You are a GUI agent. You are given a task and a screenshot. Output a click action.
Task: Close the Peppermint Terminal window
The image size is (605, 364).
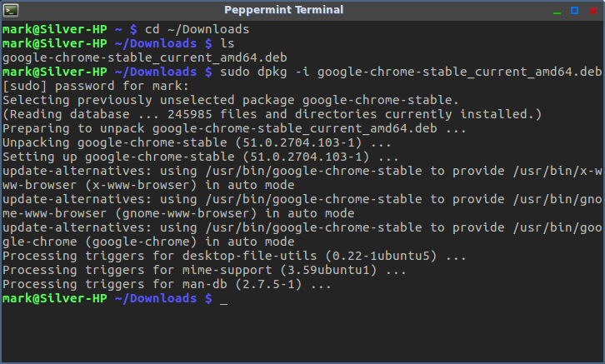[593, 11]
